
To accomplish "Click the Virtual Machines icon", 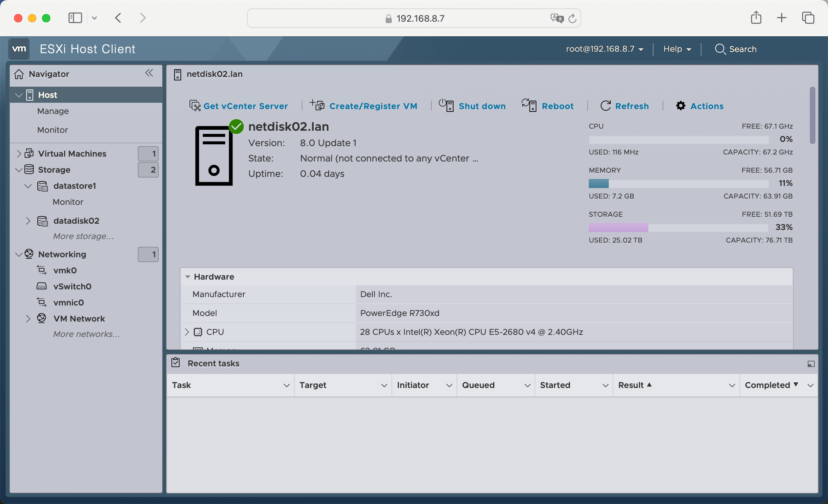I will pos(29,153).
